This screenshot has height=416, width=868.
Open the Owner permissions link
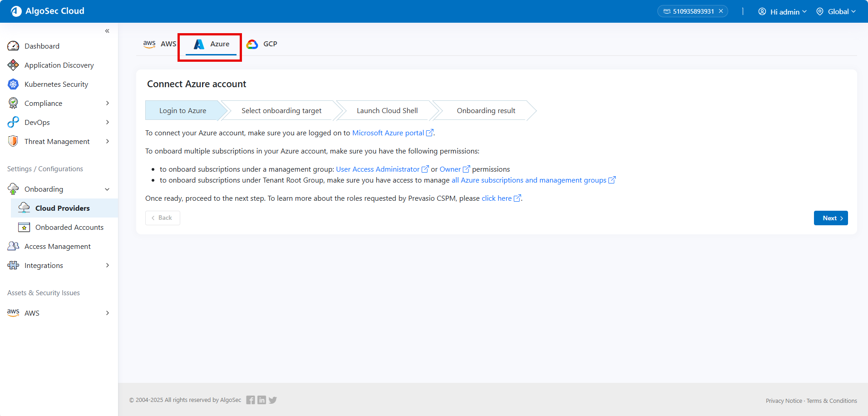[450, 169]
